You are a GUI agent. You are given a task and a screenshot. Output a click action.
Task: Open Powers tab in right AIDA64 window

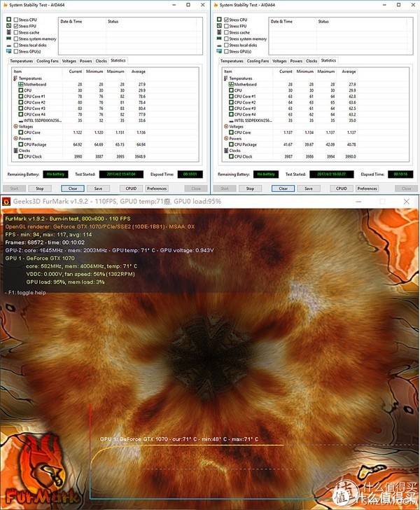(296, 61)
